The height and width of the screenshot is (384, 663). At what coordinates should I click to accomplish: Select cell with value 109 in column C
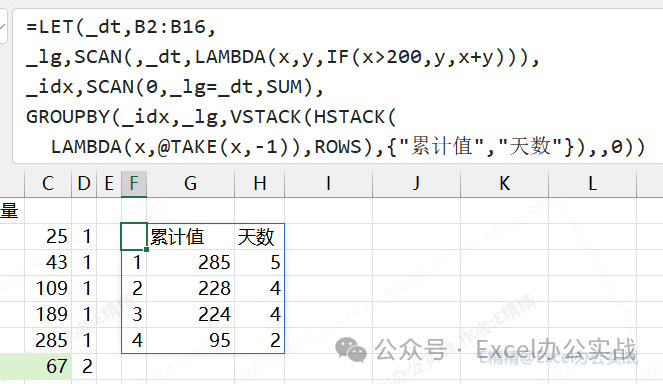pyautogui.click(x=48, y=289)
